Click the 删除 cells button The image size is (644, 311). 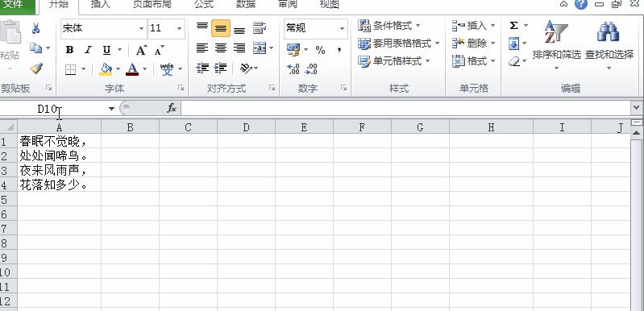(x=474, y=43)
